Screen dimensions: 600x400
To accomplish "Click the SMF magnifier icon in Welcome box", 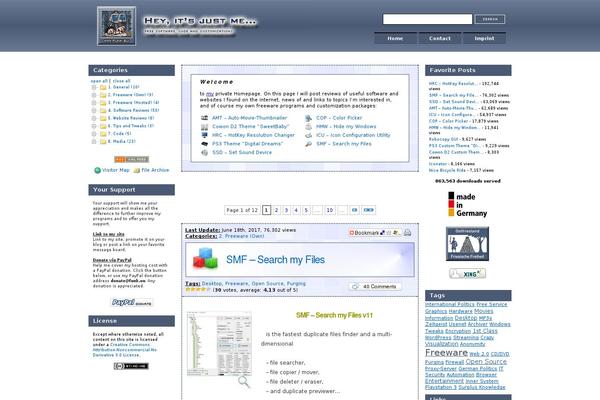I will (x=308, y=144).
